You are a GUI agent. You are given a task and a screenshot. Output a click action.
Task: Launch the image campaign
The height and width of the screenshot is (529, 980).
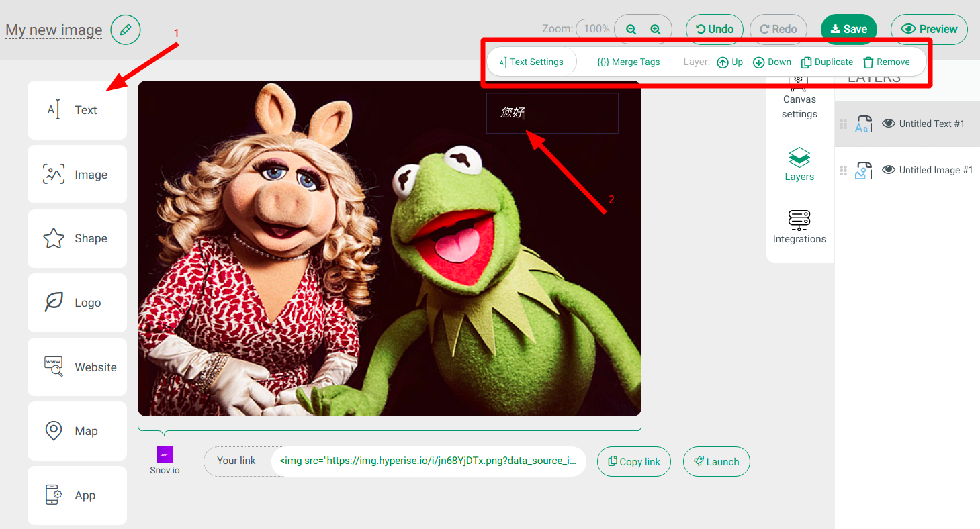point(717,461)
